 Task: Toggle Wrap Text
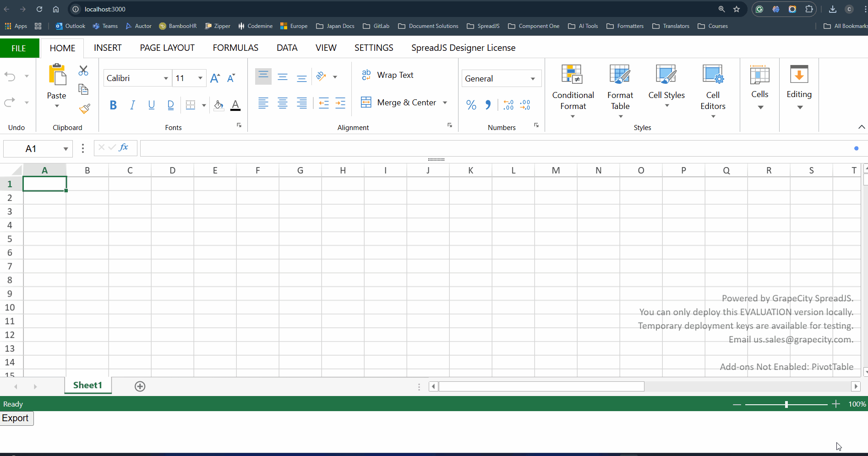(x=388, y=75)
